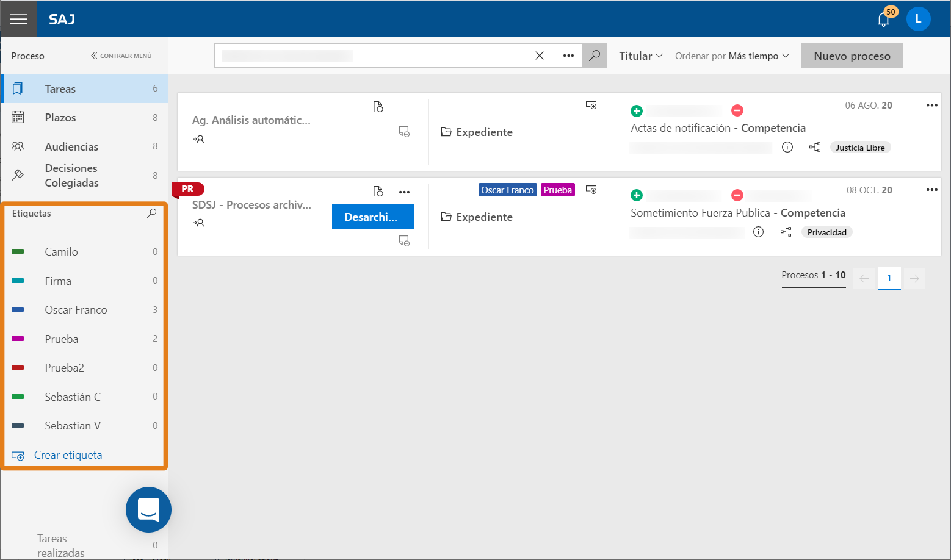
Task: Open Expediente of Sometimiento Fuerza Publica
Action: coord(477,217)
